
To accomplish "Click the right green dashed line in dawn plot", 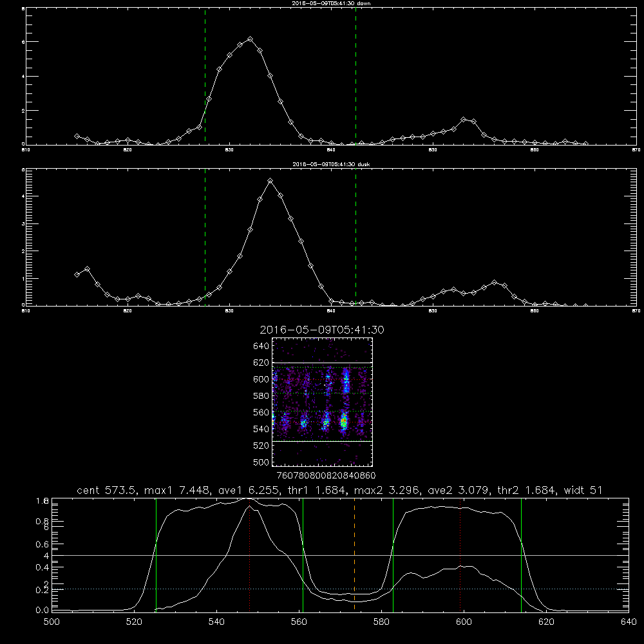I will [x=355, y=76].
